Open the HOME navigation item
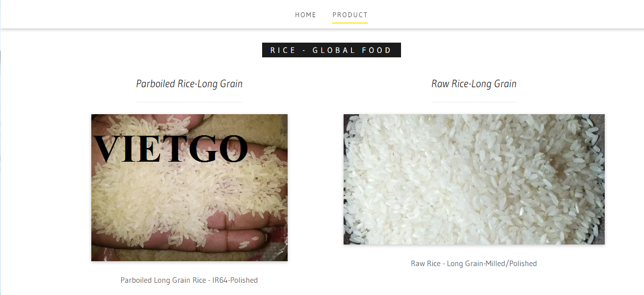The width and height of the screenshot is (644, 295). 305,15
